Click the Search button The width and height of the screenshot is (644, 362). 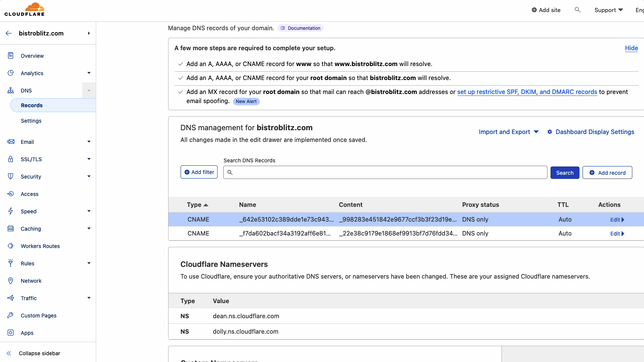(x=564, y=173)
